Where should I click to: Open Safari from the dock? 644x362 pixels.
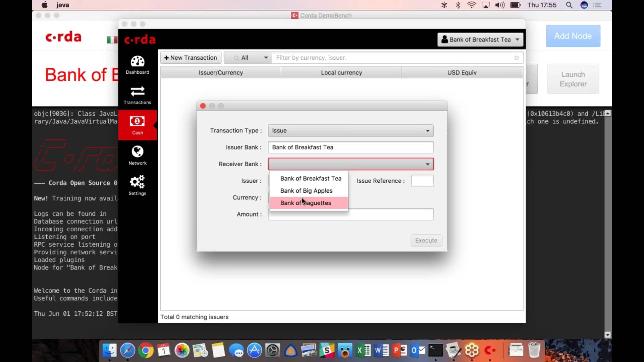[x=128, y=351]
